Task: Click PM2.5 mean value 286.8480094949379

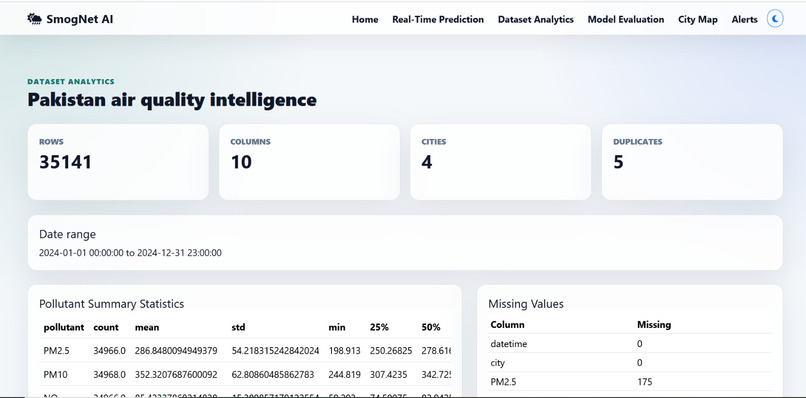Action: [x=176, y=351]
